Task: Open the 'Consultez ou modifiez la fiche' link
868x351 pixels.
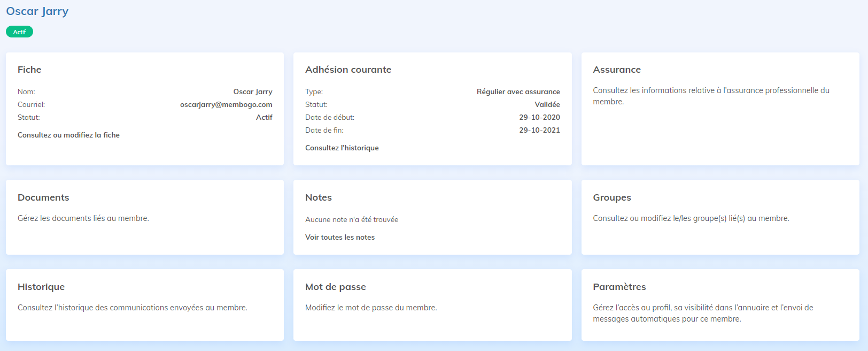Action: [x=68, y=135]
